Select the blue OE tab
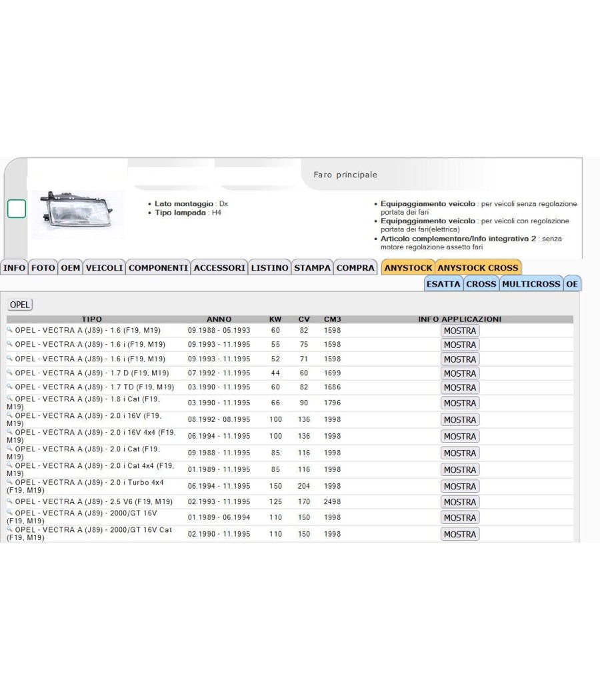The width and height of the screenshot is (600, 700). 572,283
